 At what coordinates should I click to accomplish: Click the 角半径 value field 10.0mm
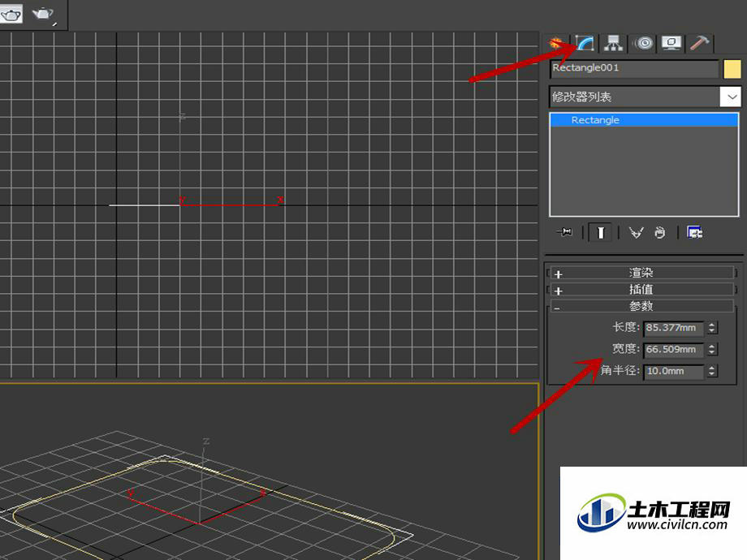pyautogui.click(x=673, y=371)
